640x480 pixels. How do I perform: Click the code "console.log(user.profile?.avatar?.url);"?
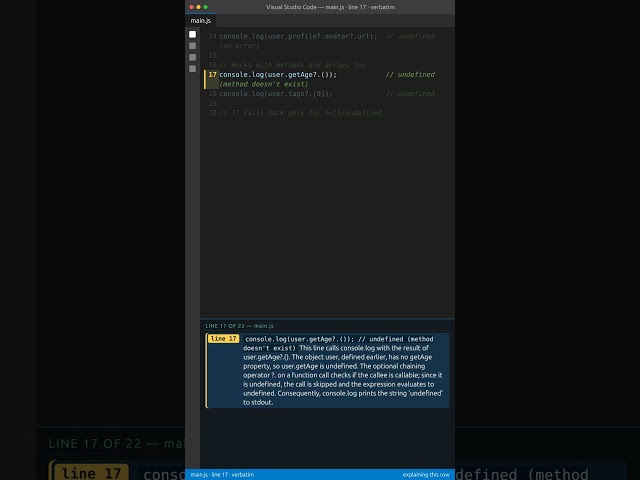[298, 36]
